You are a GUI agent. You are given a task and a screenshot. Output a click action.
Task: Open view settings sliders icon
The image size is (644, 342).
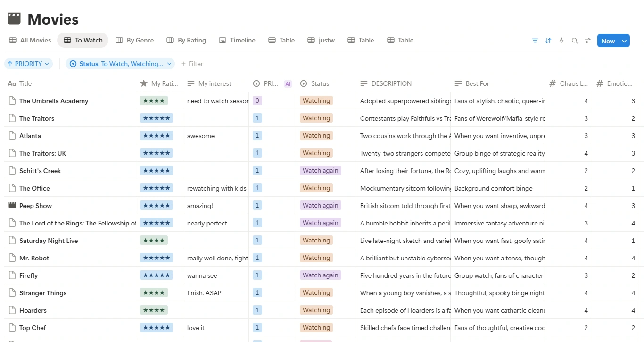pyautogui.click(x=587, y=41)
